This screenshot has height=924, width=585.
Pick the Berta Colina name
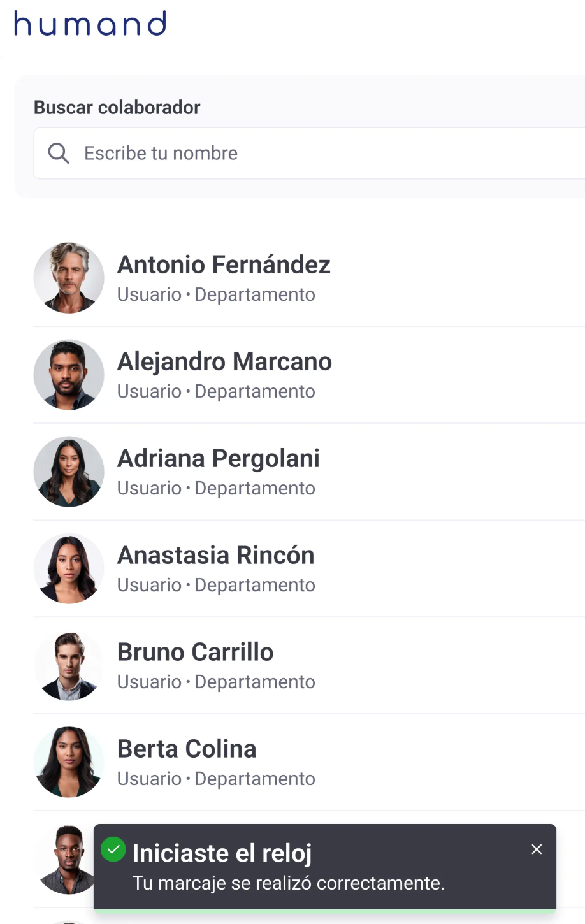(x=187, y=749)
